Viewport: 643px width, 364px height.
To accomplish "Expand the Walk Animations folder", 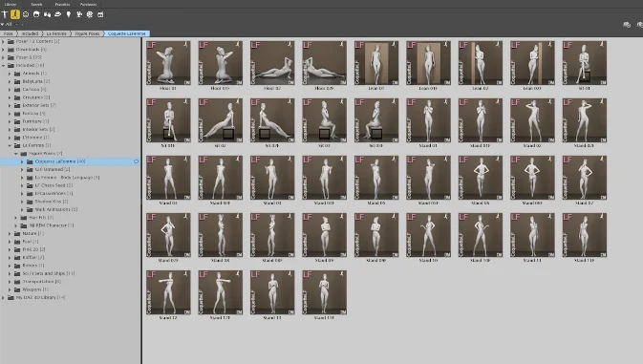I will tap(22, 209).
